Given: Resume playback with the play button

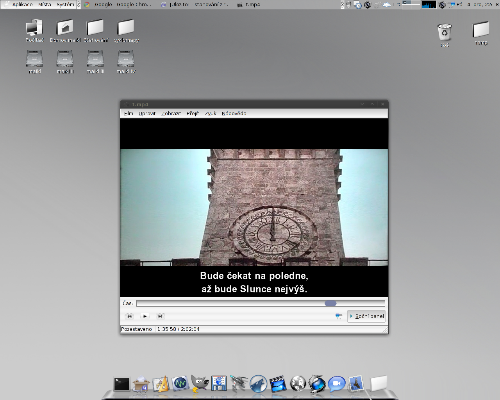Looking at the screenshot, I should pyautogui.click(x=145, y=316).
